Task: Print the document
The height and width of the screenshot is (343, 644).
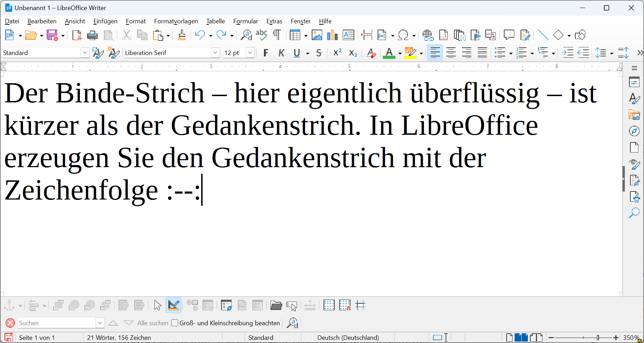Action: click(92, 35)
